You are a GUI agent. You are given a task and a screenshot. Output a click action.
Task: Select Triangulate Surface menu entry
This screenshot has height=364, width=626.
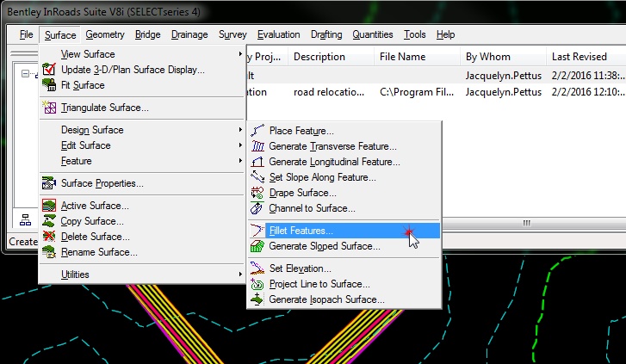point(142,108)
